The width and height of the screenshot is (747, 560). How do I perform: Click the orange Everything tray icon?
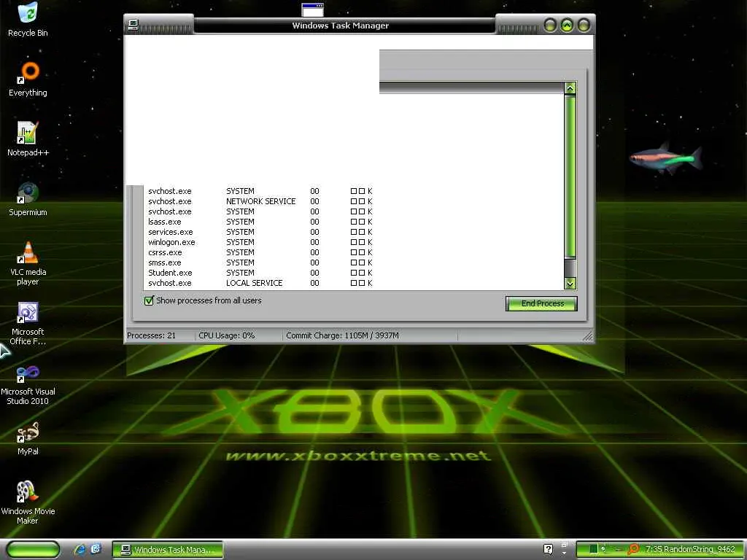[633, 549]
